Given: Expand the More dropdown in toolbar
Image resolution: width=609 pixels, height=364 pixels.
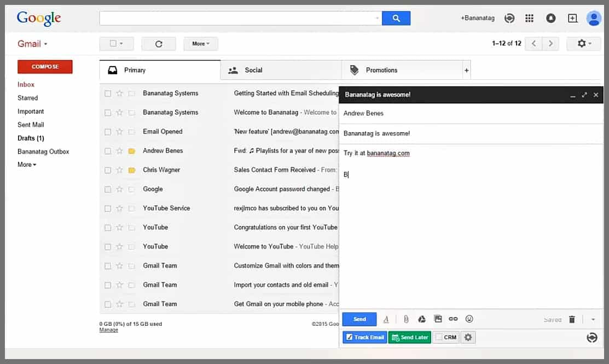Looking at the screenshot, I should 200,44.
